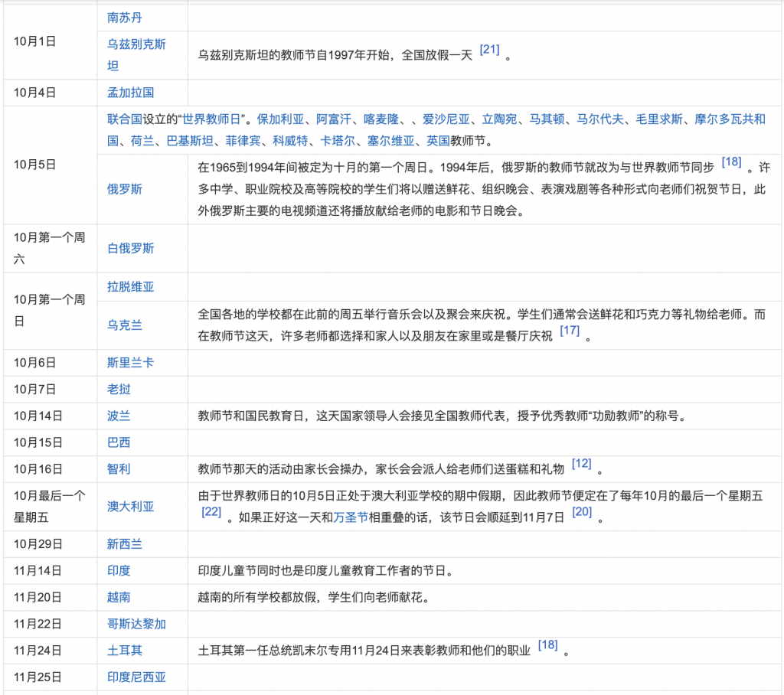Open the 南苏丹 country link

125,18
